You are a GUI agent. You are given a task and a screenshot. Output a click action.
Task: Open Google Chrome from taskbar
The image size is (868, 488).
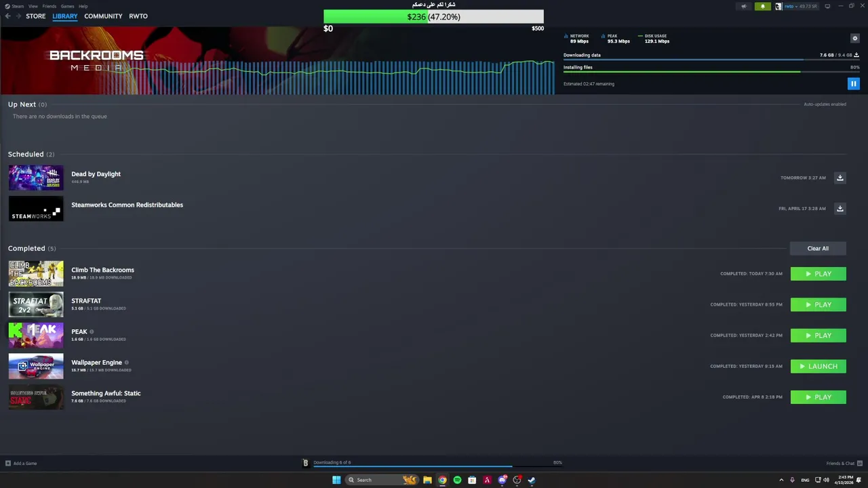point(442,480)
